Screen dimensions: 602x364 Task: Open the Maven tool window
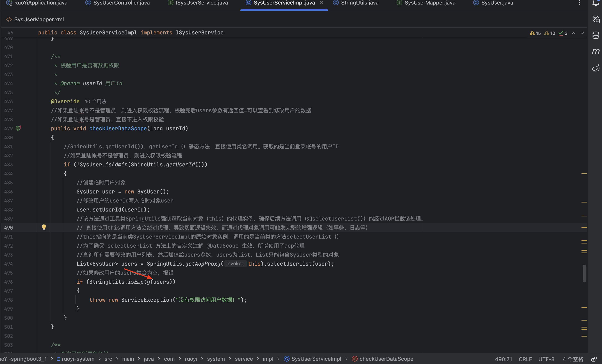click(596, 51)
